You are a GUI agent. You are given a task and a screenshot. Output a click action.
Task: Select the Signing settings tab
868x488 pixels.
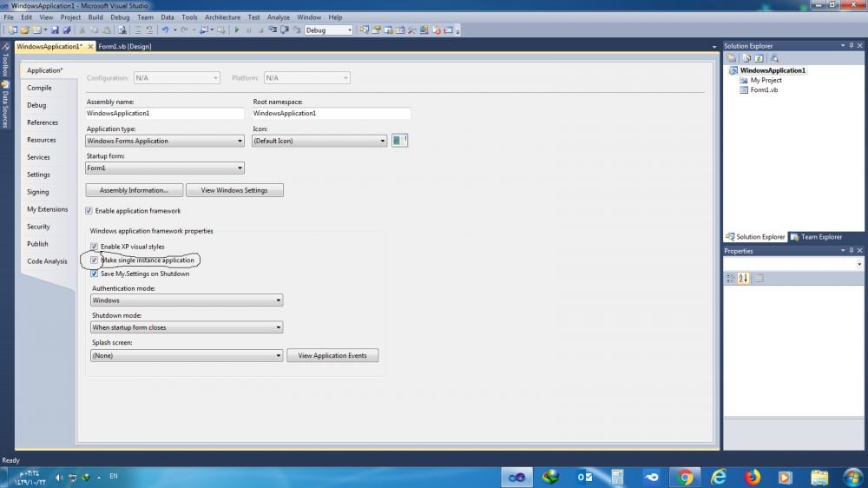[x=37, y=192]
